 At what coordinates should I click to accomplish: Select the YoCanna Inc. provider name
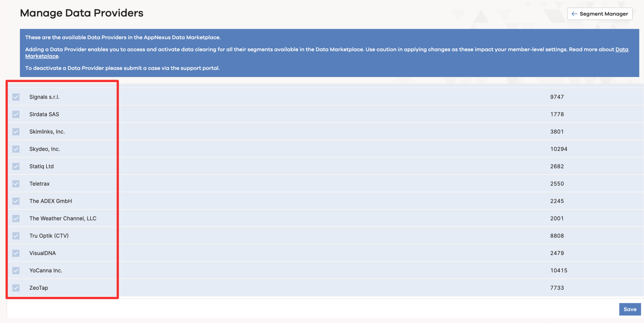pyautogui.click(x=46, y=271)
